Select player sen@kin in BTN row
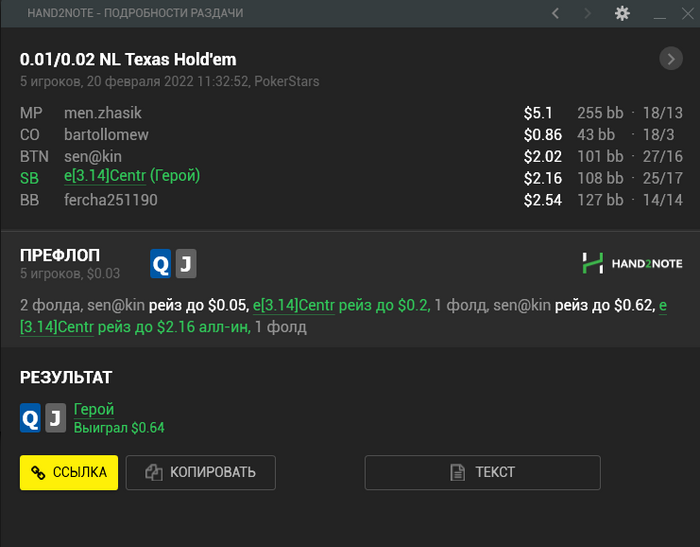The width and height of the screenshot is (700, 547). (x=93, y=157)
